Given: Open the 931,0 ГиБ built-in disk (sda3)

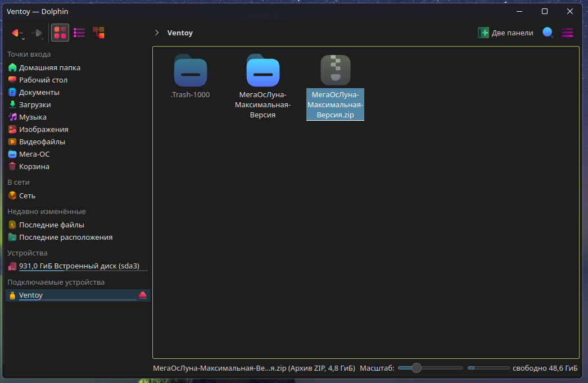Looking at the screenshot, I should click(x=78, y=266).
